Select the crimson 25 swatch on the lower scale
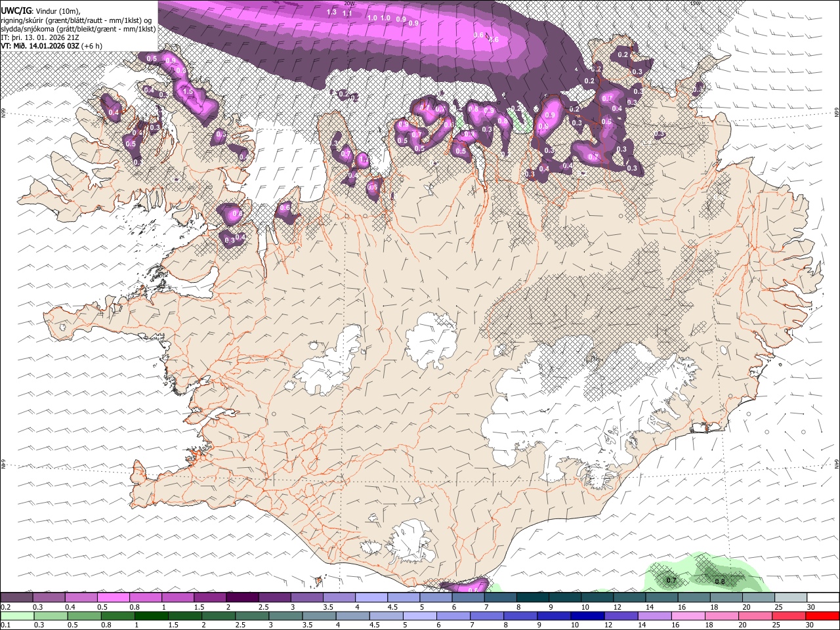 [788, 616]
